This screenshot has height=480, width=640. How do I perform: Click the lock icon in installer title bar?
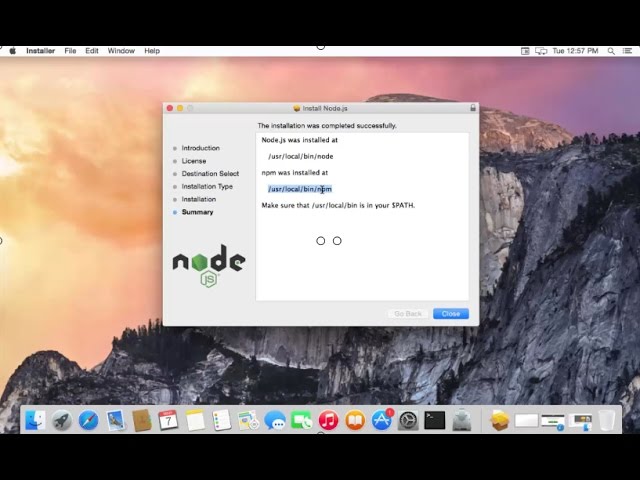pyautogui.click(x=473, y=108)
